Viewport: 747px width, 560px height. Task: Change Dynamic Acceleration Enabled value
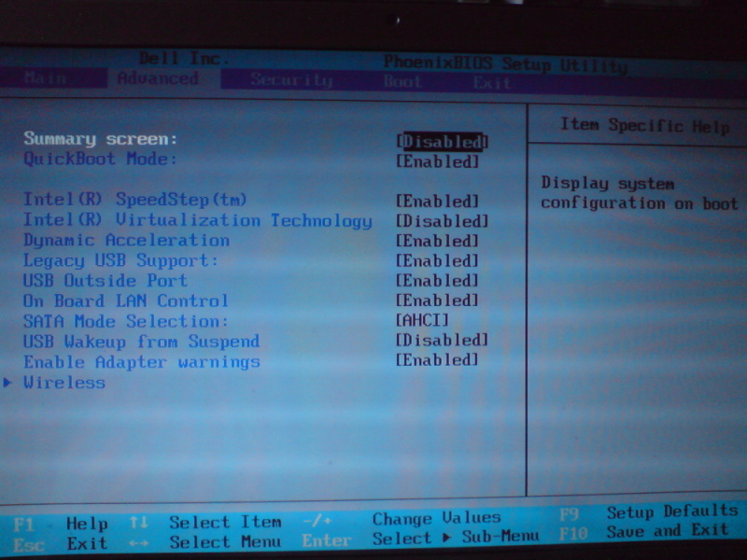coord(437,241)
